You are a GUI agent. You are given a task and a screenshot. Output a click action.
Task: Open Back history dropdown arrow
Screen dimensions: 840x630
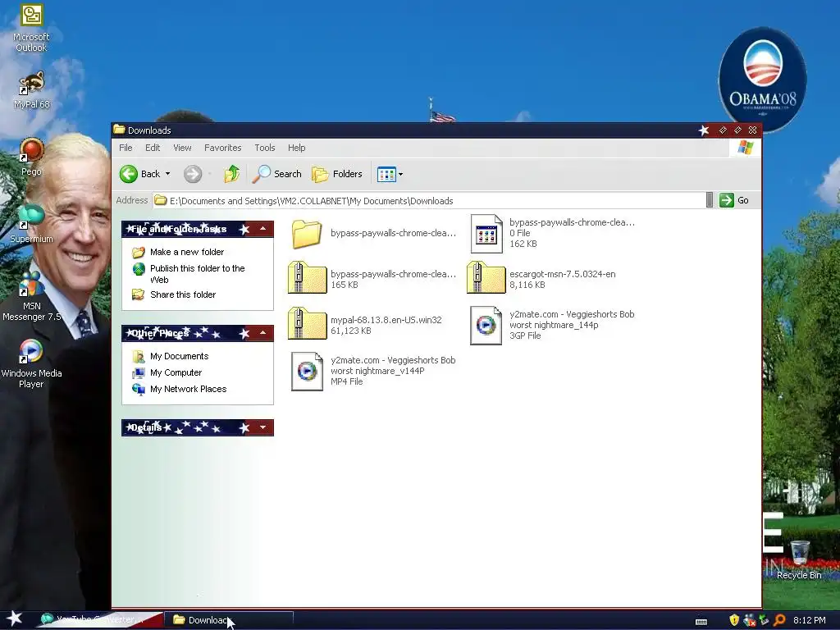click(167, 174)
